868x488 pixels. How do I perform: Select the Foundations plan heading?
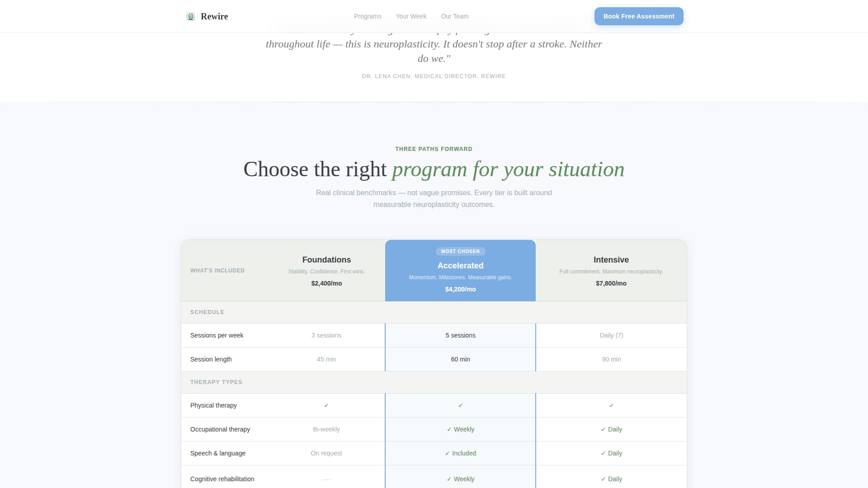tap(326, 260)
